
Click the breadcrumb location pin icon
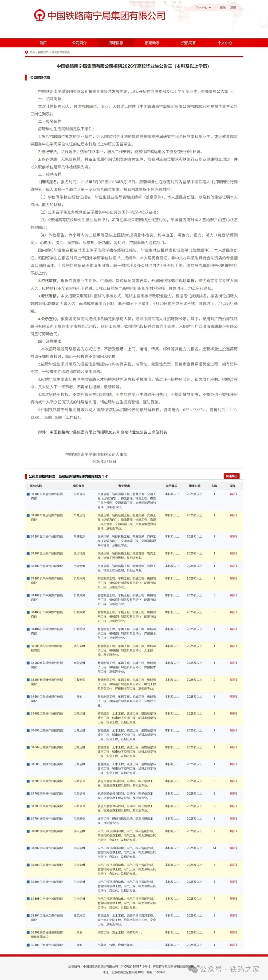(26, 52)
